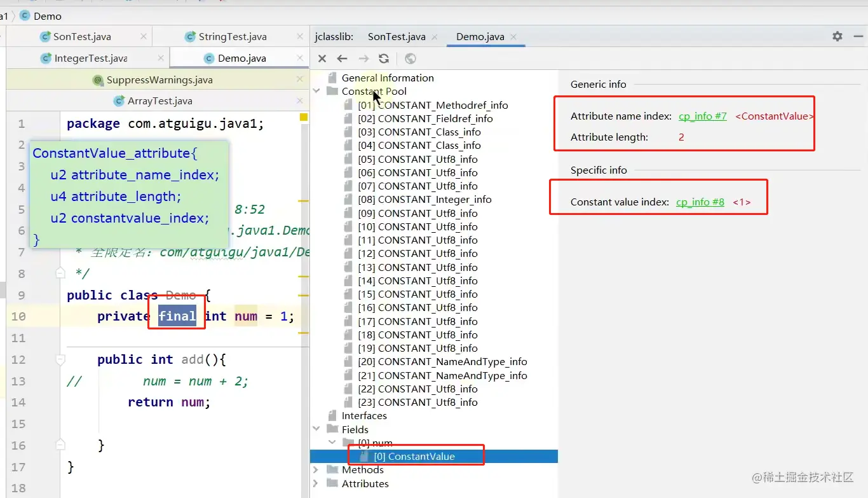Select [20] CONSTANT_NameAndType_info entry
This screenshot has height=498, width=868.
442,361
